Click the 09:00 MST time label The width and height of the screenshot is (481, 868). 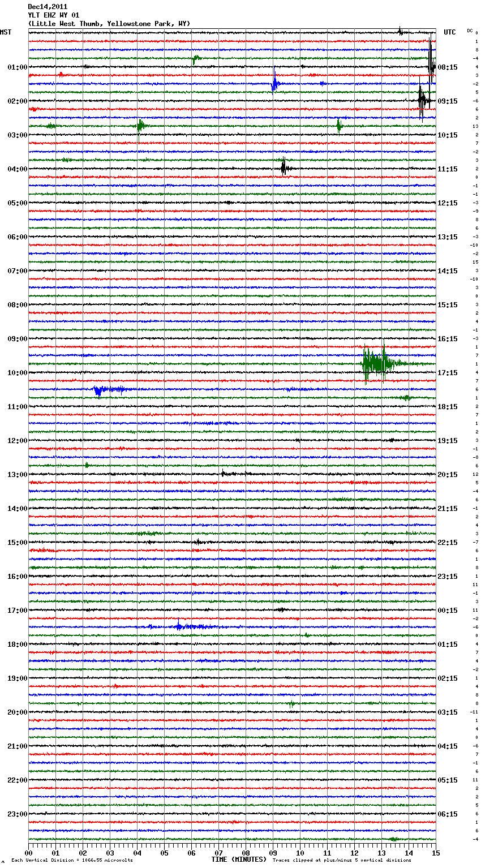18,339
